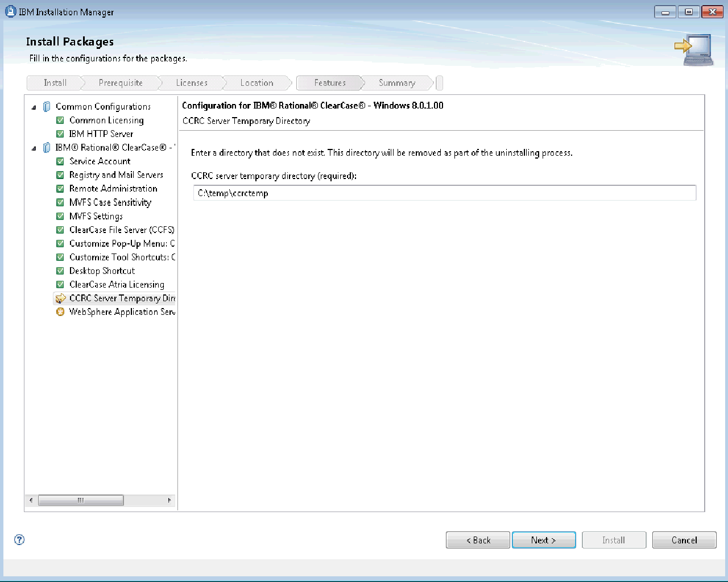The height and width of the screenshot is (582, 728).
Task: Select the Common Configurations label
Action: click(x=103, y=106)
